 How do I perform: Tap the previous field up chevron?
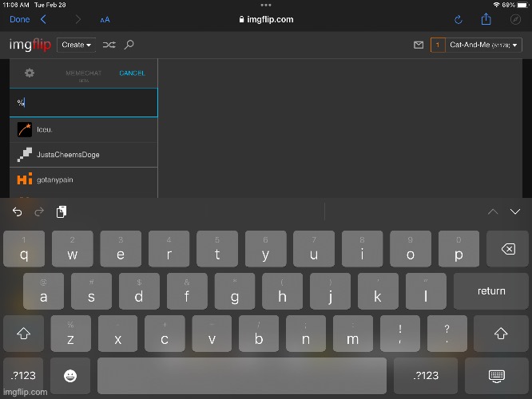click(x=493, y=212)
